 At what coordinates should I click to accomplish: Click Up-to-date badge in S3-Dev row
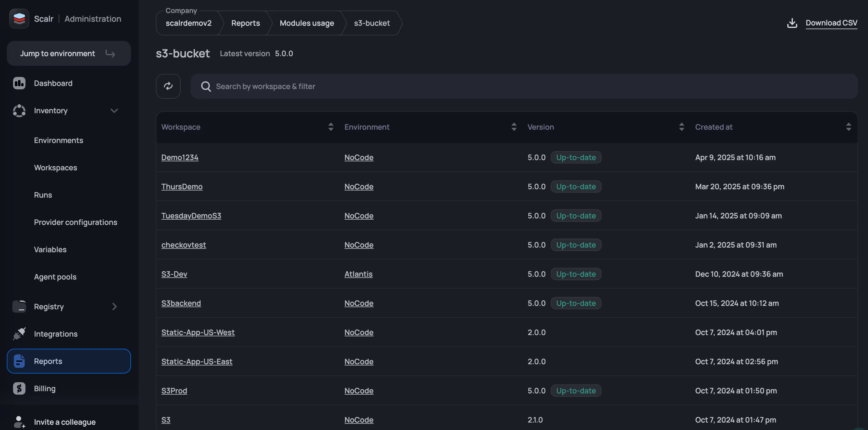point(576,274)
